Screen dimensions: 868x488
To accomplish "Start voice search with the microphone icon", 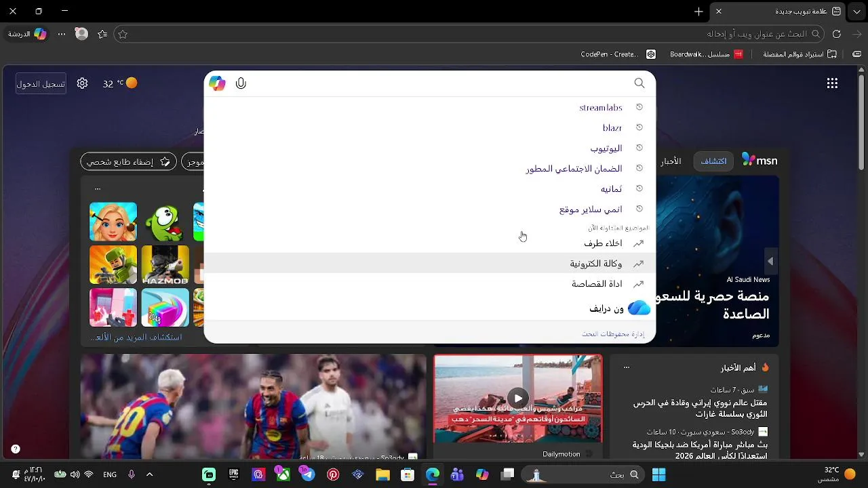I will (x=241, y=83).
